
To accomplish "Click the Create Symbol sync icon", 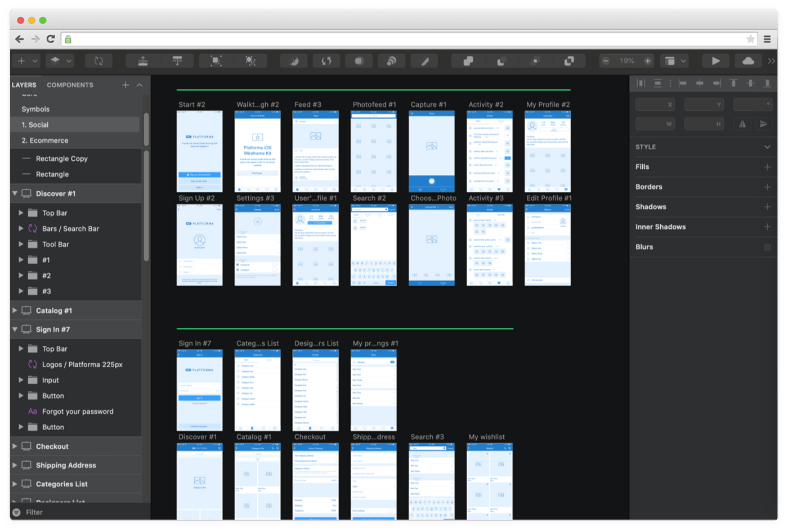I will point(98,61).
